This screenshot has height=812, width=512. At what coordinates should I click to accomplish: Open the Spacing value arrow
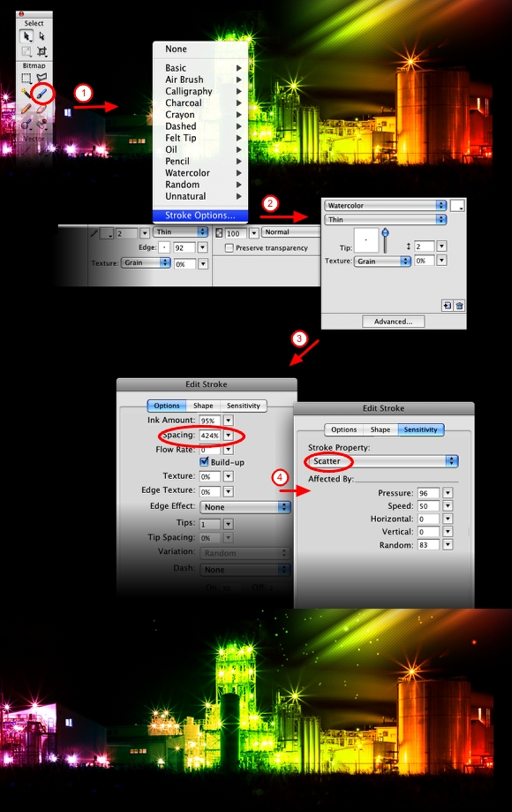[x=229, y=436]
